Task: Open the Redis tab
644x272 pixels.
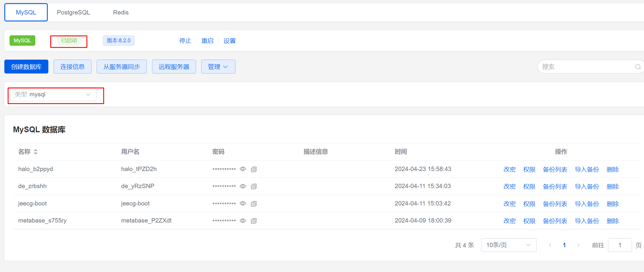Action: 121,12
